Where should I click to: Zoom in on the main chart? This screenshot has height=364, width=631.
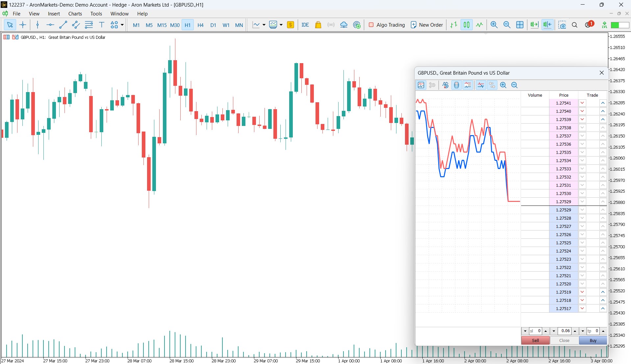494,25
